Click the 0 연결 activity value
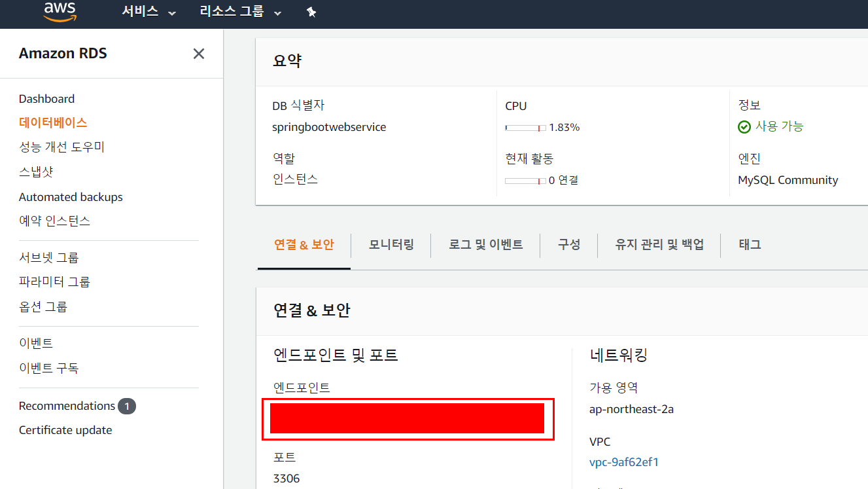This screenshot has width=868, height=489. [563, 180]
